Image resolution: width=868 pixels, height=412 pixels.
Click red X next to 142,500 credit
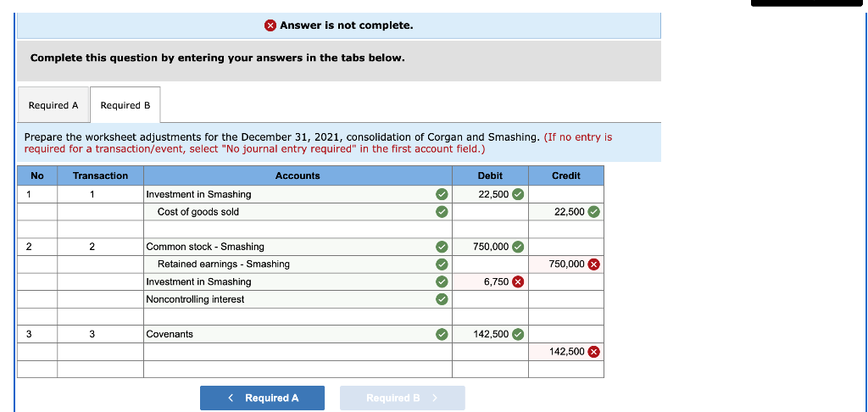[593, 352]
